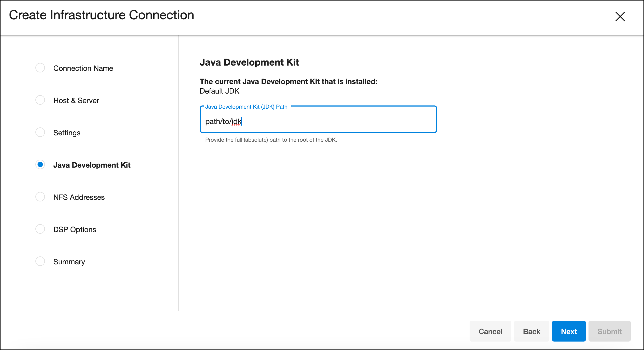Viewport: 644px width, 350px height.
Task: Proceed with the Next button
Action: coord(569,331)
